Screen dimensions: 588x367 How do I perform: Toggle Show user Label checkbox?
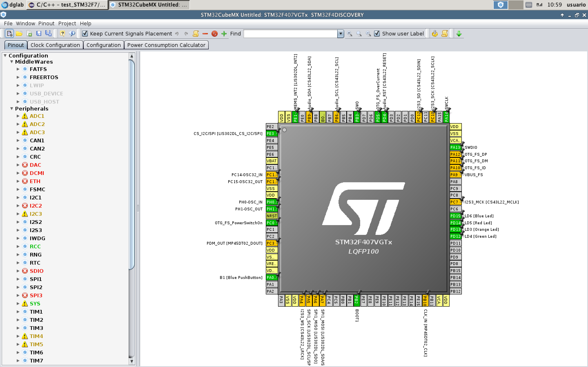coord(377,33)
